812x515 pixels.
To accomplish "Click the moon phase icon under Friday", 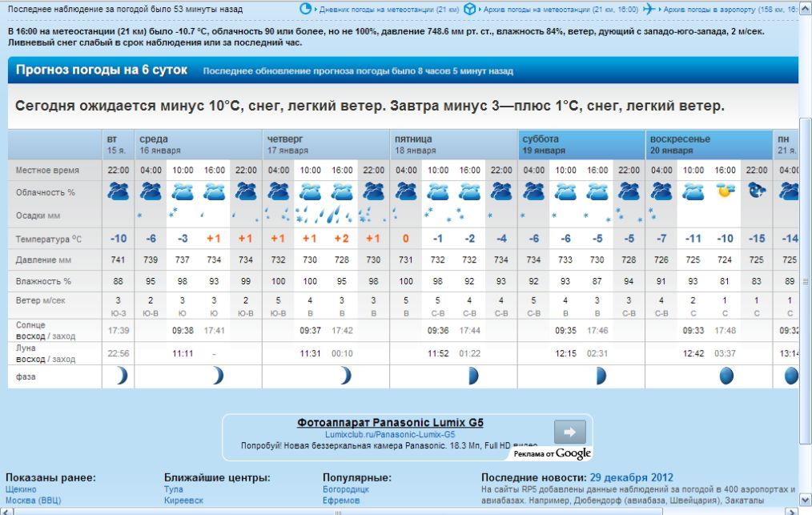I will click(472, 376).
